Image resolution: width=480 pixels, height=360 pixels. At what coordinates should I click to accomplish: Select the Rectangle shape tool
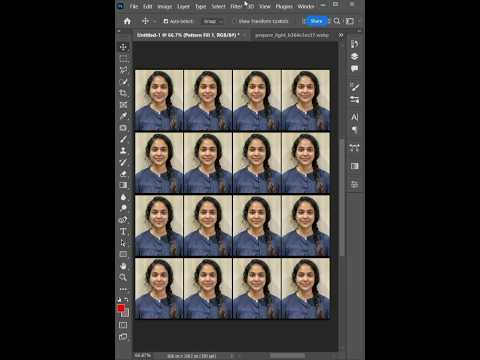click(x=123, y=254)
